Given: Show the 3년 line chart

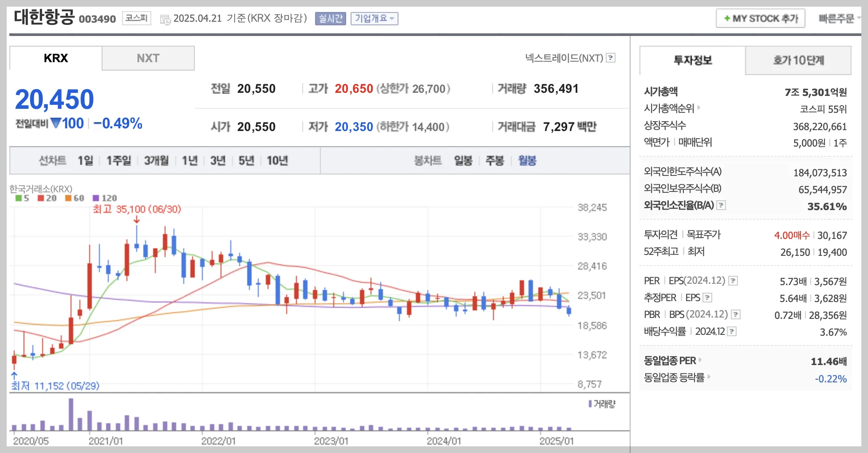Looking at the screenshot, I should tap(218, 160).
